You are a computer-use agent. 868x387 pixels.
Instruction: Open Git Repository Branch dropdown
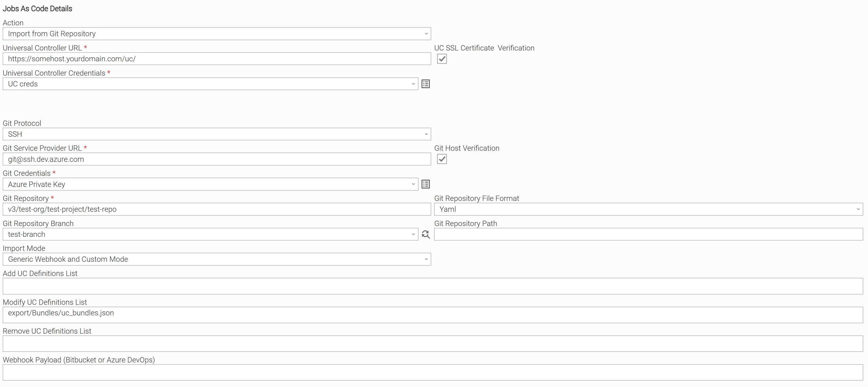[x=210, y=234]
